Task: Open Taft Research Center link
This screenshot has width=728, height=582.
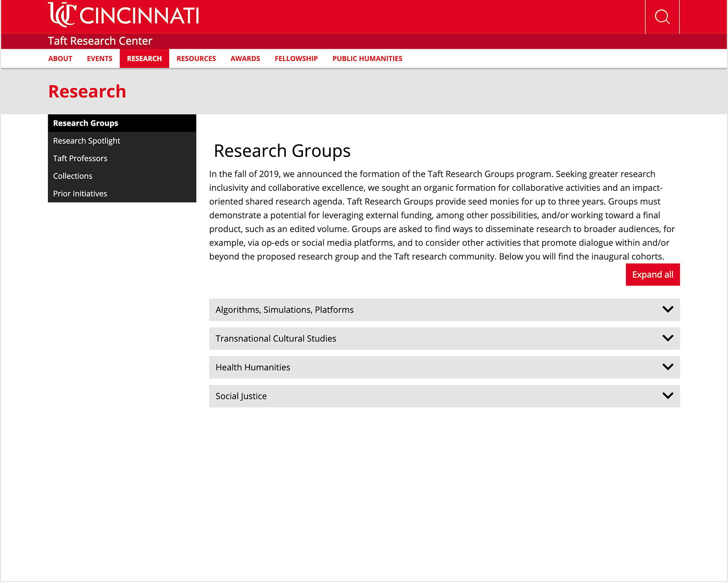Action: pos(100,41)
